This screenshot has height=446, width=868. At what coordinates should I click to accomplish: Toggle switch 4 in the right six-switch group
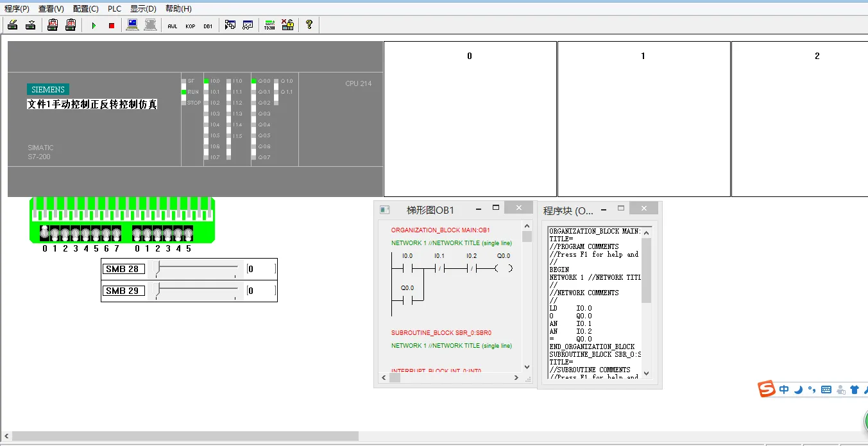178,233
